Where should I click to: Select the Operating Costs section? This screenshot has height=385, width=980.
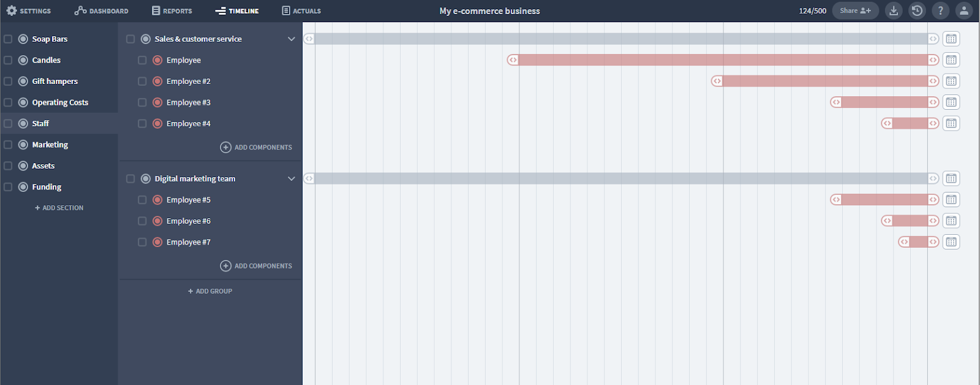tap(60, 102)
